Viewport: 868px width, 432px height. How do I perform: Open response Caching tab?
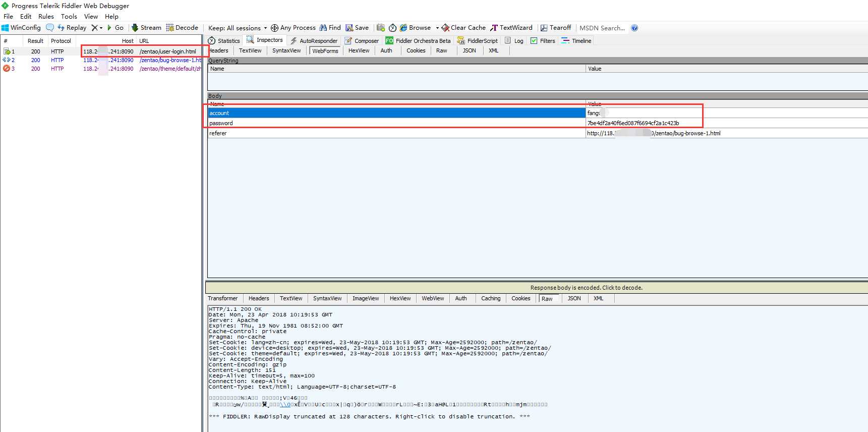pos(491,298)
